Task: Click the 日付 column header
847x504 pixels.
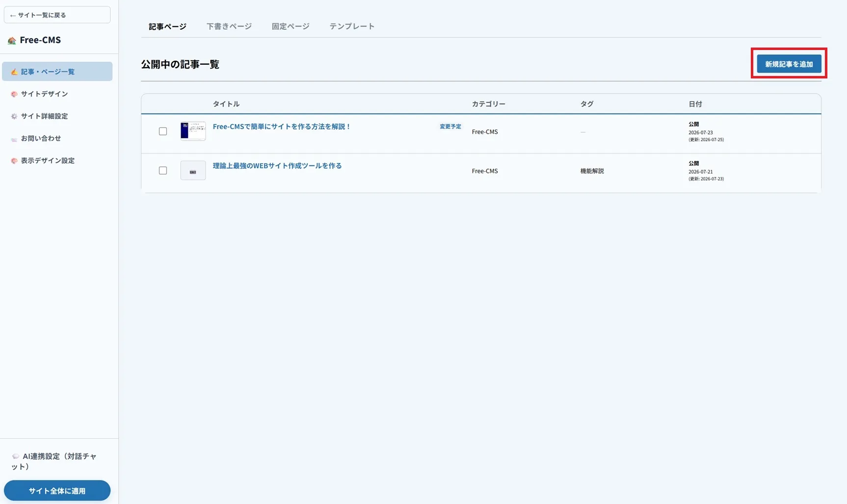Action: pos(695,104)
